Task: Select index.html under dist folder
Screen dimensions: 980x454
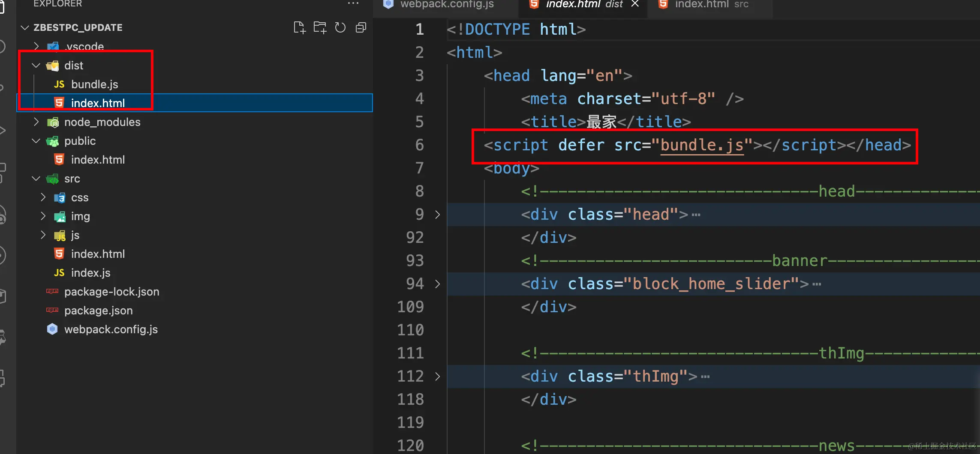Action: coord(195,103)
